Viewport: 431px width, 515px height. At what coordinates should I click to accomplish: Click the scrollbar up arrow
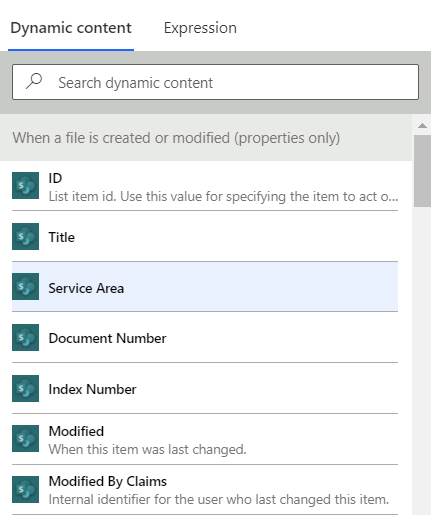(422, 125)
